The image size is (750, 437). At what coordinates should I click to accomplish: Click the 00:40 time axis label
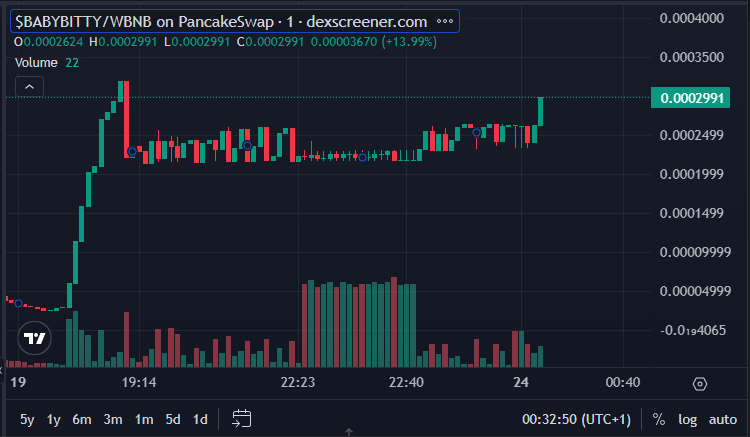tap(623, 382)
